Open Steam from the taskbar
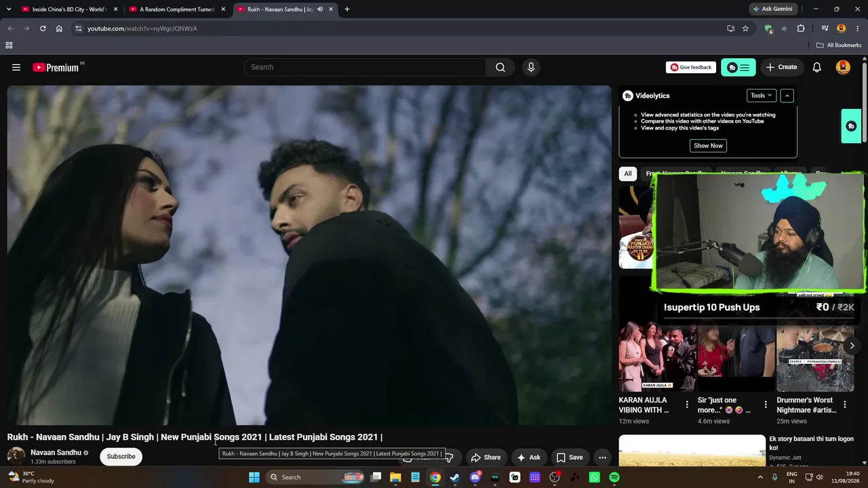The image size is (868, 488). 455,477
